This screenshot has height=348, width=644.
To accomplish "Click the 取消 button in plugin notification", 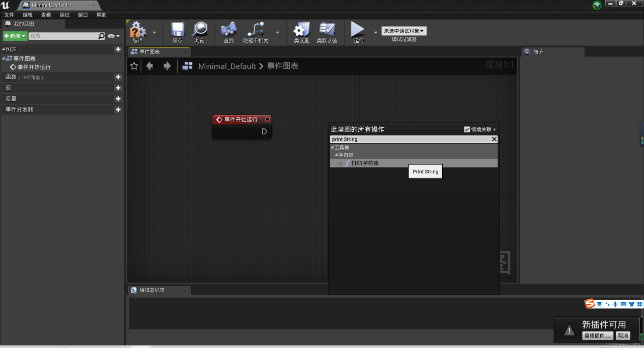I will [623, 335].
